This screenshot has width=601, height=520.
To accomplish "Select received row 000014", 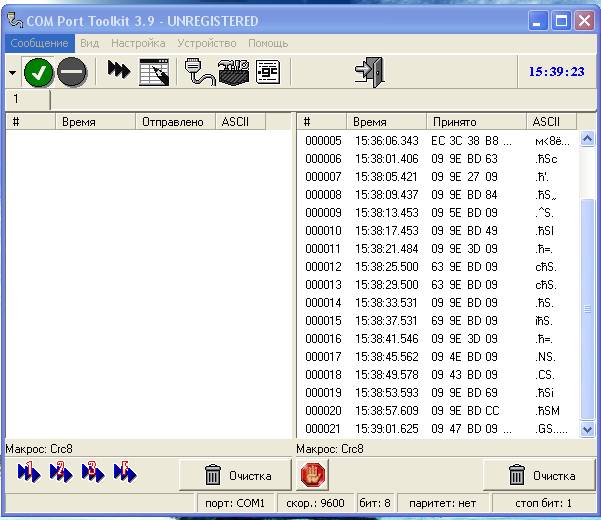I will tap(437, 303).
